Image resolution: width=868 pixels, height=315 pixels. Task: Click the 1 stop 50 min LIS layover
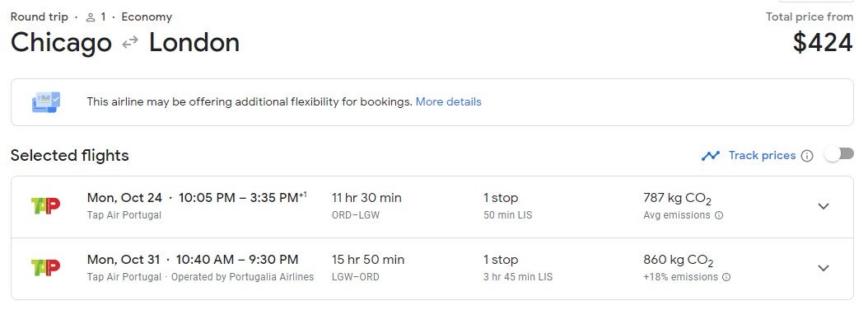(507, 206)
